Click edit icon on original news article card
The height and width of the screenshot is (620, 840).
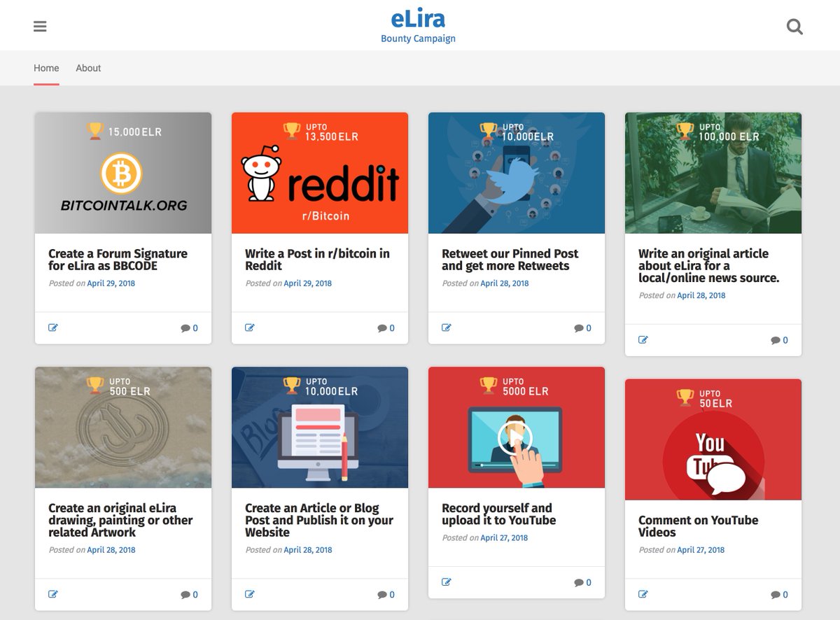[x=643, y=339]
